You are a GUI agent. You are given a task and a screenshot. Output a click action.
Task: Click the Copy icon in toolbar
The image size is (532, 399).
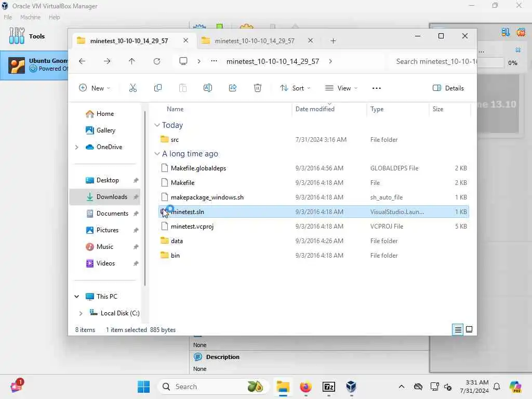158,88
